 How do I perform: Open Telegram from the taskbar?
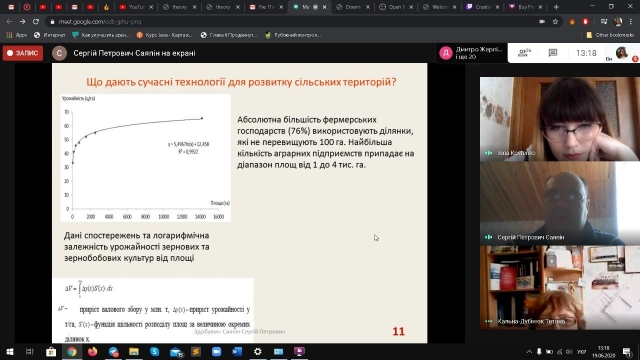coord(113,351)
